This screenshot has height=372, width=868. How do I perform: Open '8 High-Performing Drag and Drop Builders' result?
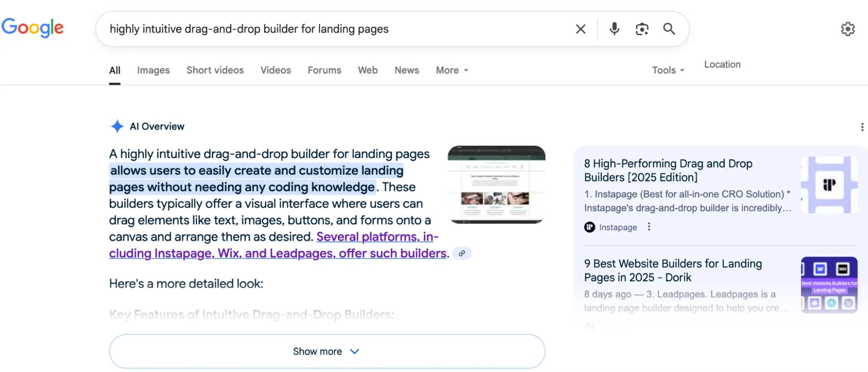click(x=668, y=171)
